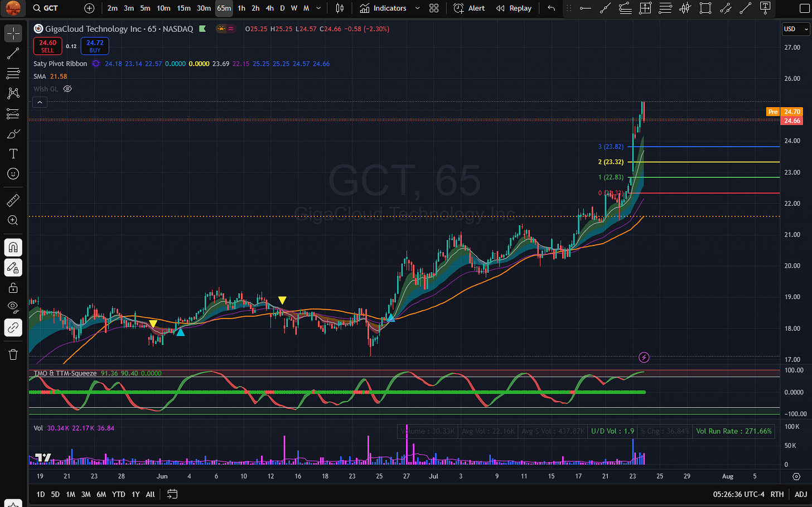Select the brush drawing tool
Viewport: 812px width, 507px height.
point(13,134)
